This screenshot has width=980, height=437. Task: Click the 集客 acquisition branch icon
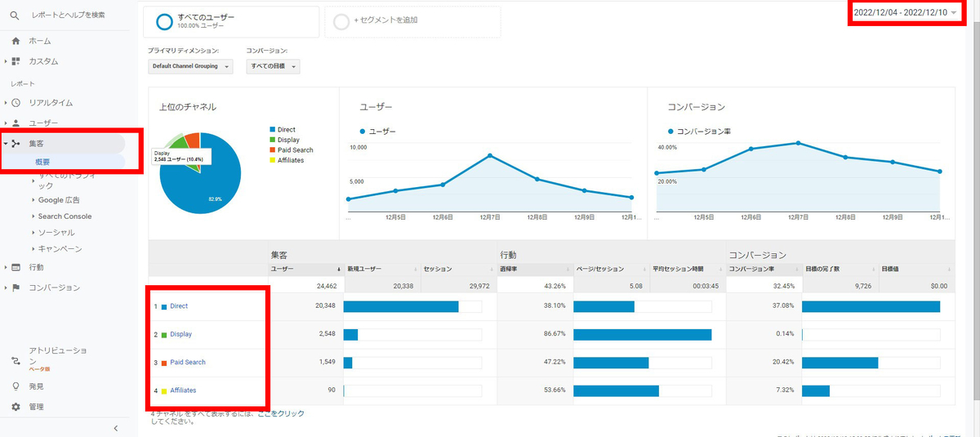coord(16,144)
